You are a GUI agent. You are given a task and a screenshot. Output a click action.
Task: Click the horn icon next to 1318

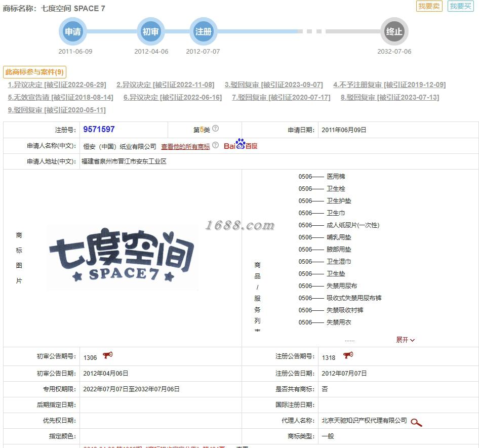coord(348,355)
